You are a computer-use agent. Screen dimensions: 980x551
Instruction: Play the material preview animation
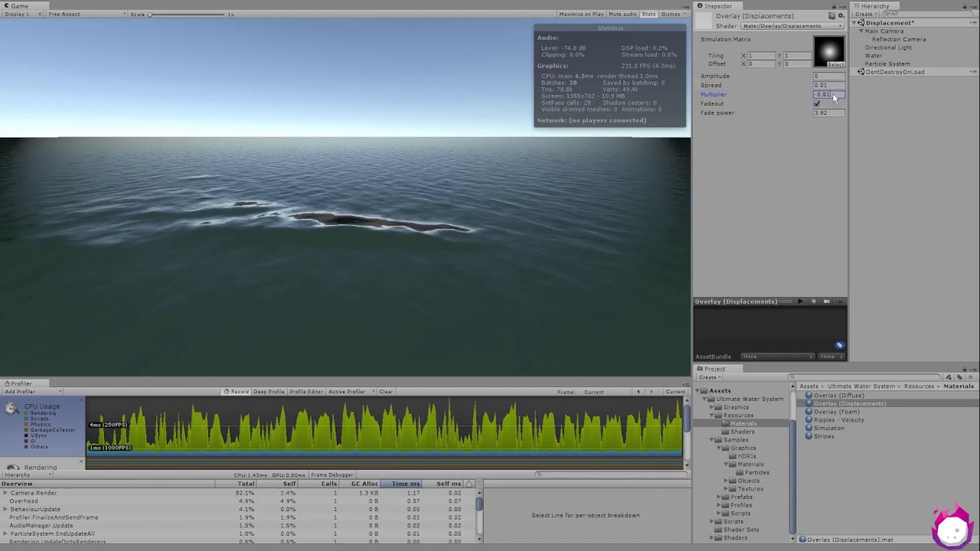800,302
